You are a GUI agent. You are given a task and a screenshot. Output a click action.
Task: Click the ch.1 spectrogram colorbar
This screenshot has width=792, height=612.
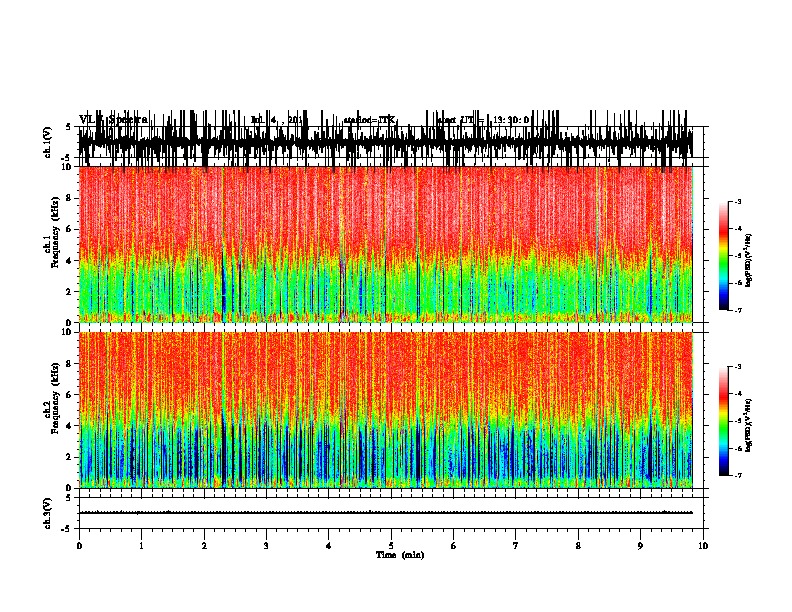[x=724, y=256]
